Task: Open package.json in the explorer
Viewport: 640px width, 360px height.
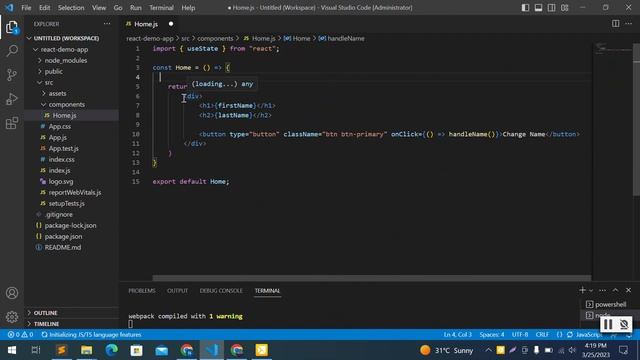Action: (63, 236)
